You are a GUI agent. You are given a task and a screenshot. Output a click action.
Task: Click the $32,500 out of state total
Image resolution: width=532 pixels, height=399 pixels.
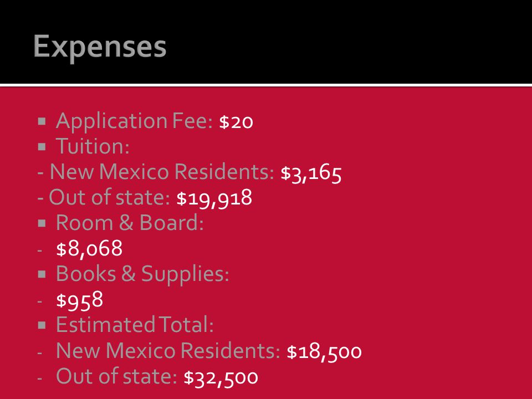(x=221, y=377)
